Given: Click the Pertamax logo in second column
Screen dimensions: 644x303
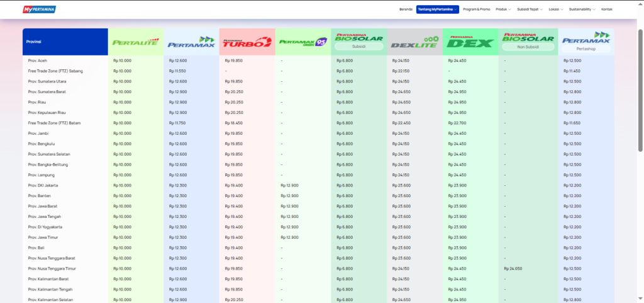Looking at the screenshot, I should [191, 42].
